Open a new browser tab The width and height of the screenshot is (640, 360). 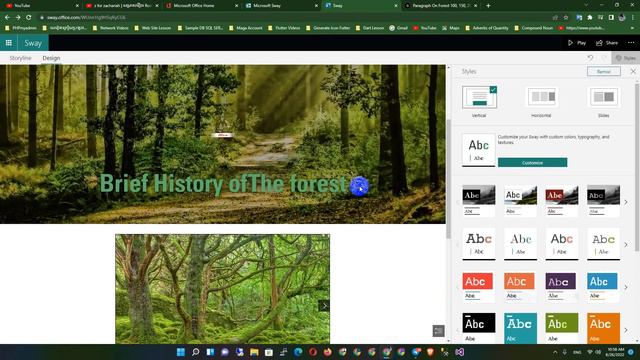pyautogui.click(x=488, y=6)
